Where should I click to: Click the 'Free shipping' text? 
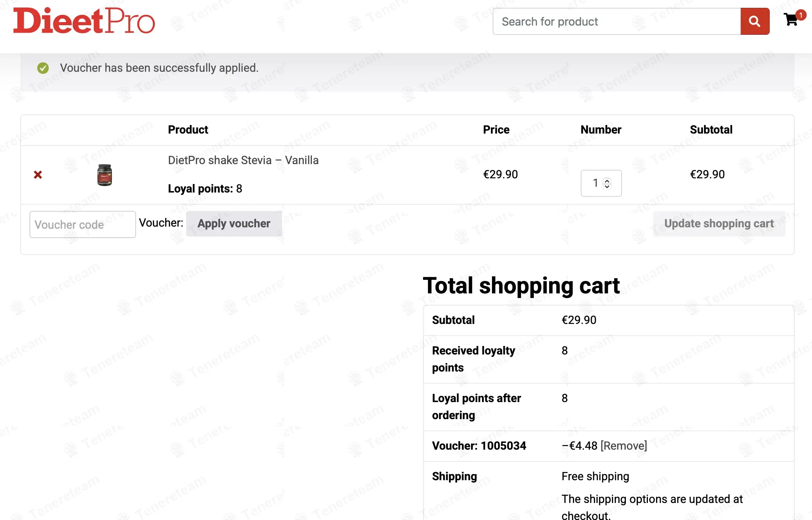click(x=595, y=476)
